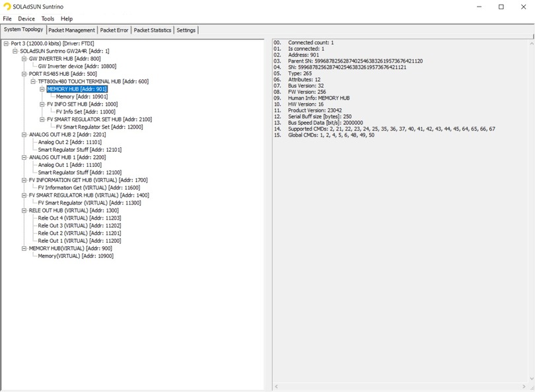Collapse the PORT RS485 HUB node
This screenshot has height=392, width=535.
click(24, 74)
